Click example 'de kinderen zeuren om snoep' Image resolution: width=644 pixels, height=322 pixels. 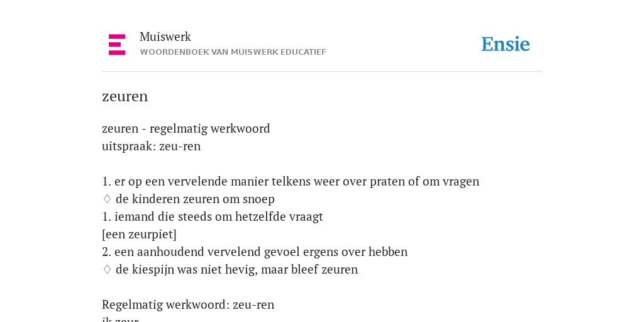pos(195,199)
